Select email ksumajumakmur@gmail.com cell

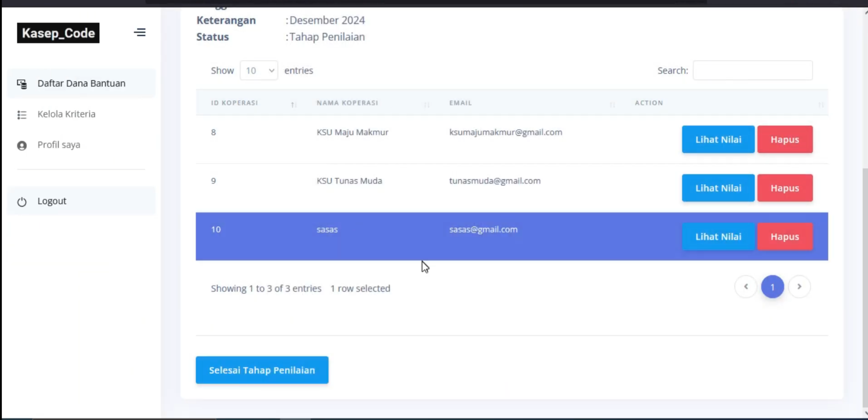(506, 132)
